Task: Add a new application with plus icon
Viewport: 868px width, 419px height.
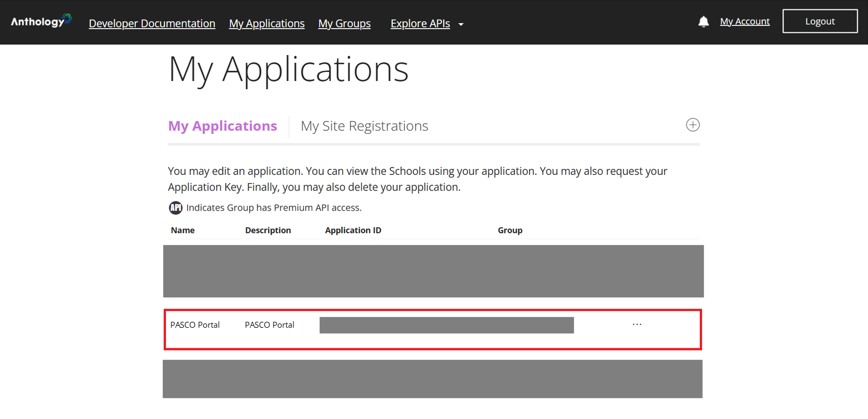Action: pos(692,125)
